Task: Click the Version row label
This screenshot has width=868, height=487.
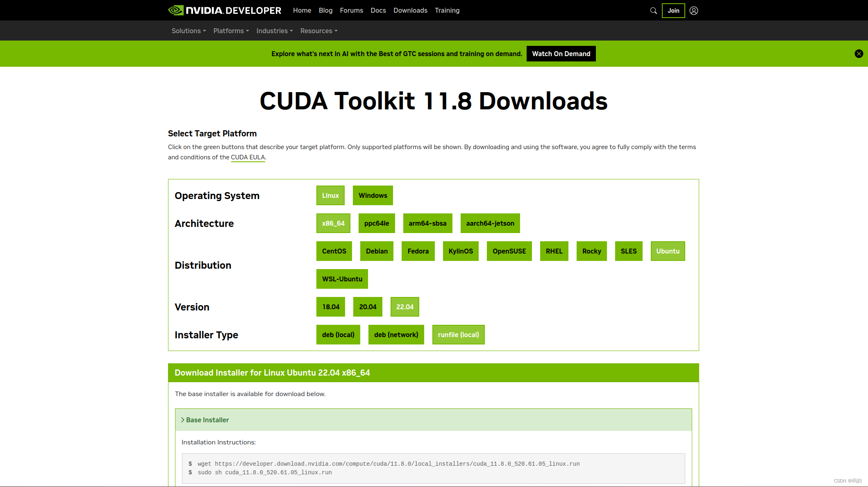Action: tap(192, 307)
